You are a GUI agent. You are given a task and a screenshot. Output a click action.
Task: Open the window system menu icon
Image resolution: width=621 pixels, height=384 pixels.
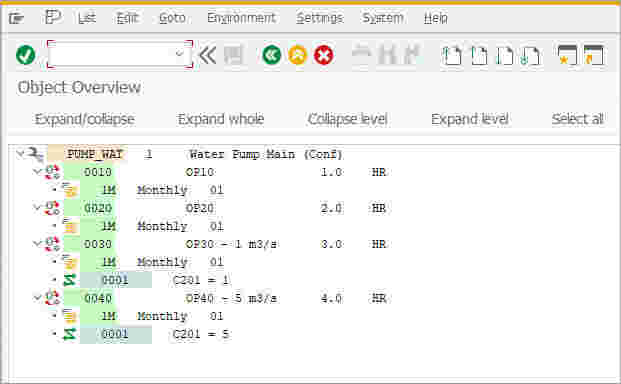16,18
